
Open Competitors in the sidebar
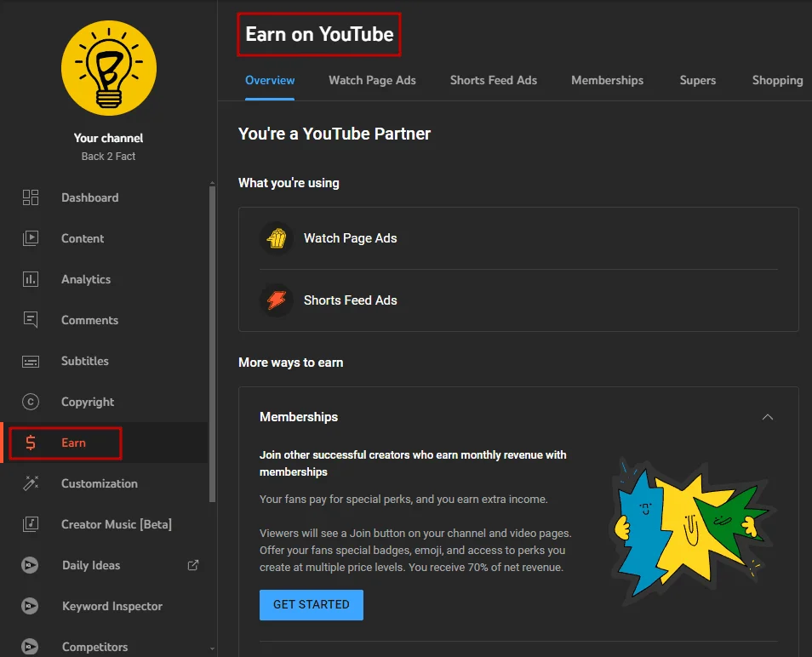[94, 647]
